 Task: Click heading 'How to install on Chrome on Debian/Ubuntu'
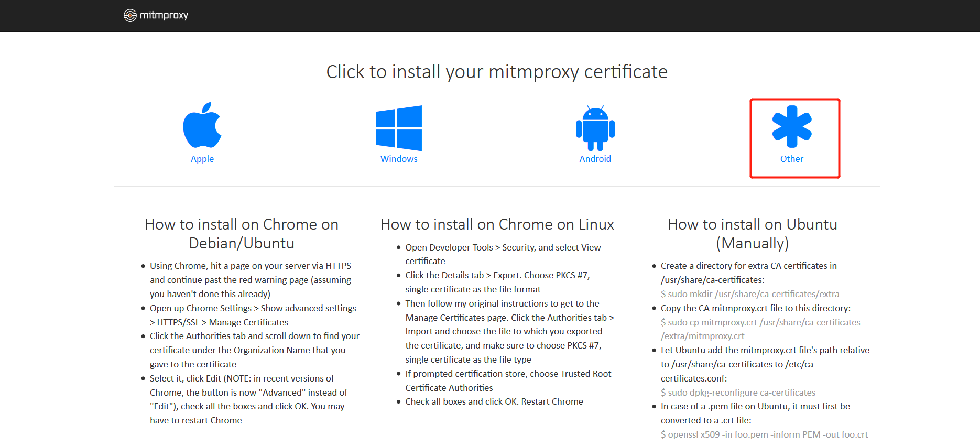242,234
